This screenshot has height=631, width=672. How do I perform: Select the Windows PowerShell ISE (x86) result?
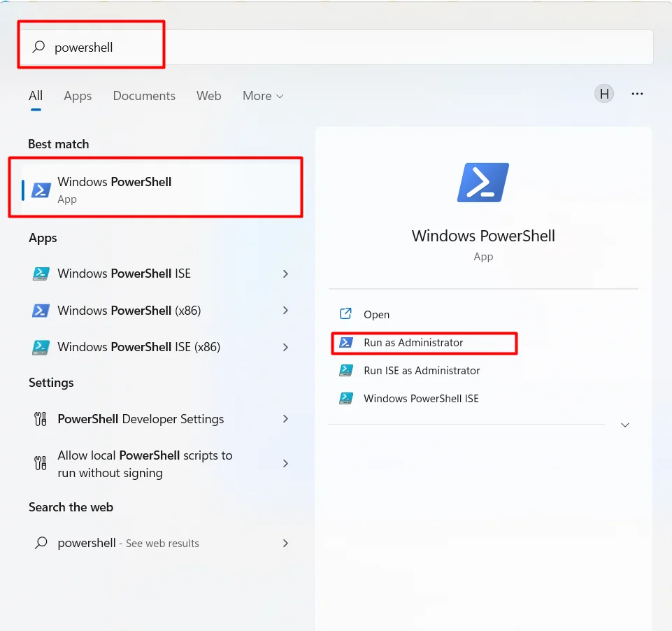pos(161,347)
